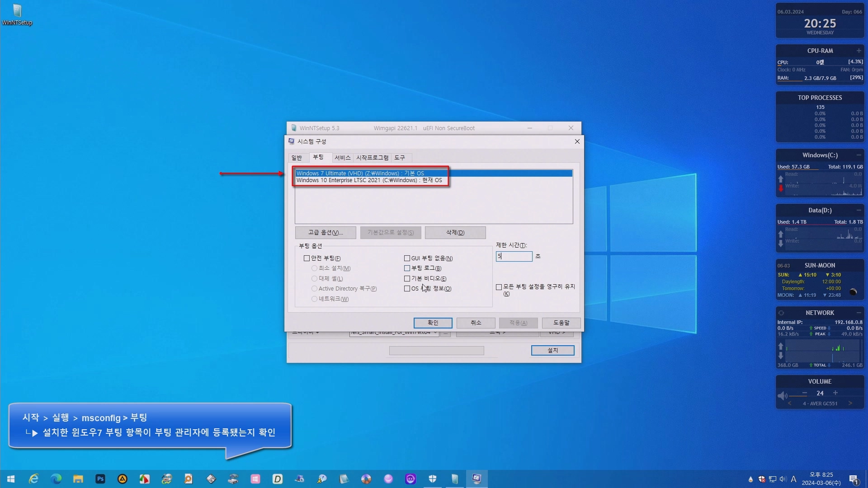The width and height of the screenshot is (868, 488).
Task: Open the purple round-face taskbar app
Action: point(410,479)
